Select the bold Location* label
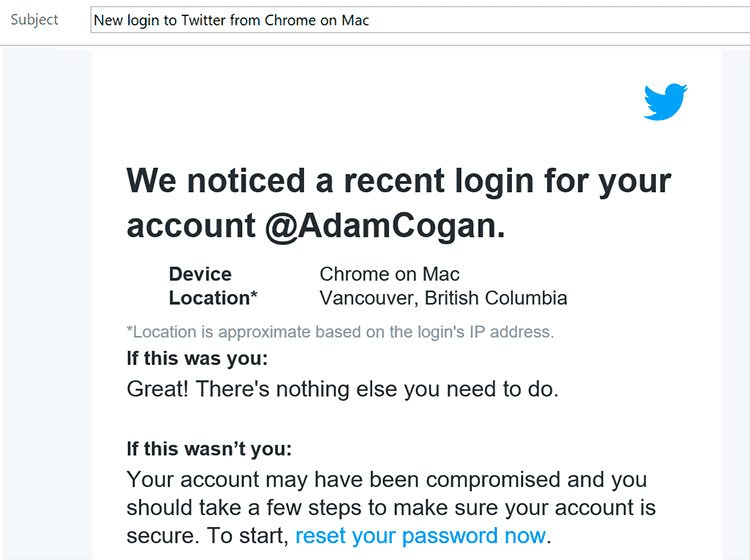This screenshot has width=750, height=560. [x=213, y=298]
